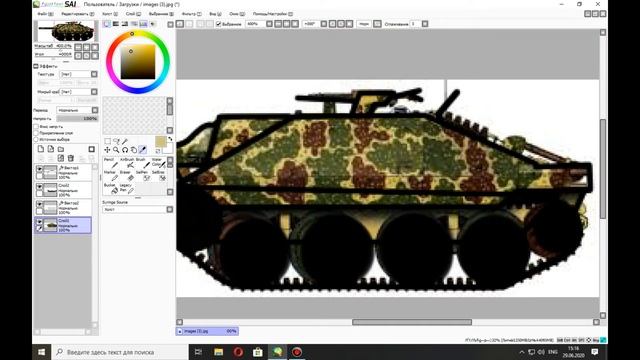Enable the Источник выбора checkbox
640x360 pixels.
[36, 139]
